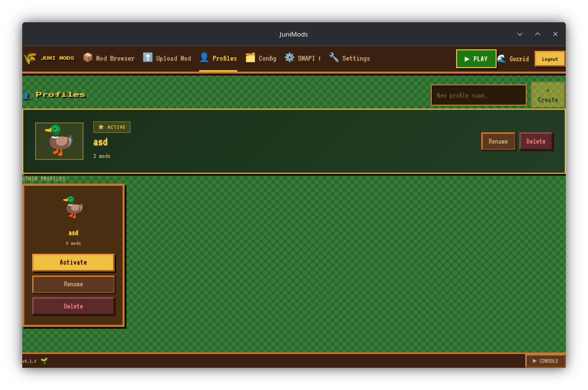
Task: Switch to the Mod Browser tab
Action: 109,58
